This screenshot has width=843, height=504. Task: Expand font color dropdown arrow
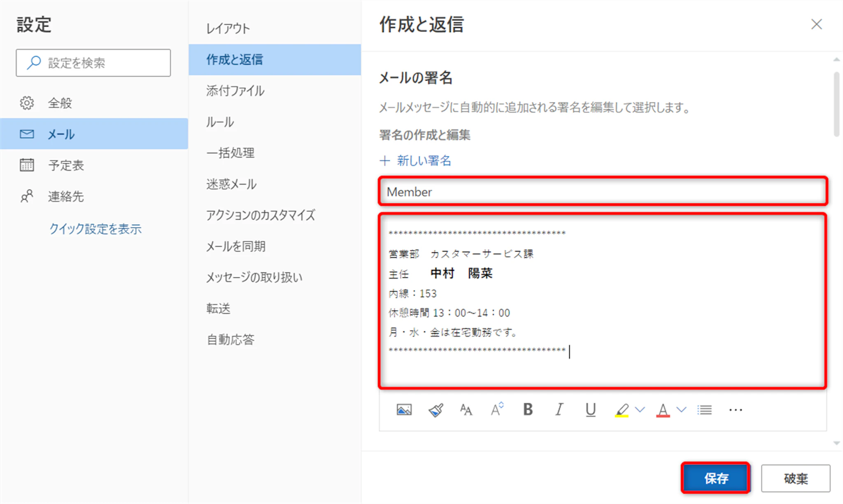coord(681,409)
